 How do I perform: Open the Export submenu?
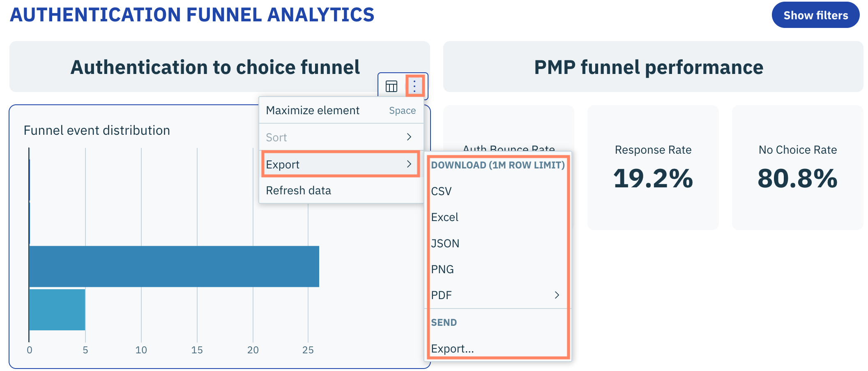pyautogui.click(x=341, y=164)
